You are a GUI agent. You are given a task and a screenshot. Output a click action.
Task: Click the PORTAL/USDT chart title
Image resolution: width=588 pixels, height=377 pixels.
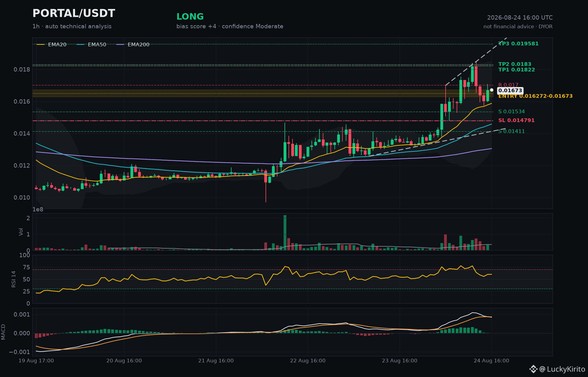(74, 13)
